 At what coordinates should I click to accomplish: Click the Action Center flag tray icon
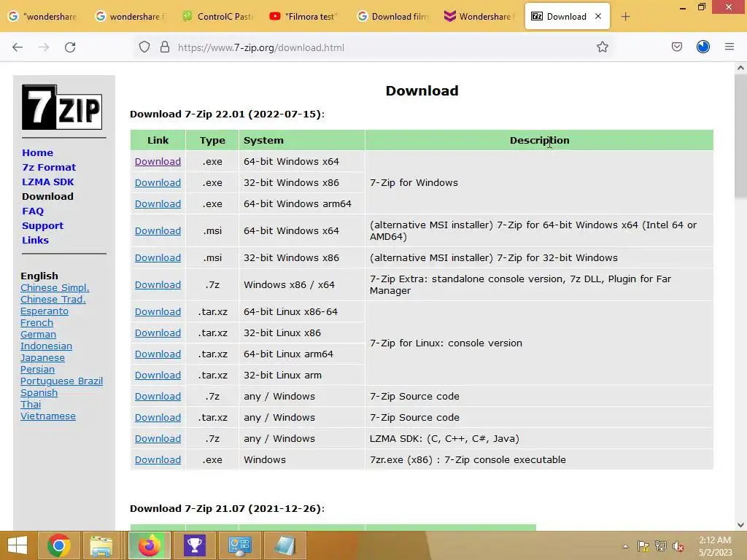[643, 547]
